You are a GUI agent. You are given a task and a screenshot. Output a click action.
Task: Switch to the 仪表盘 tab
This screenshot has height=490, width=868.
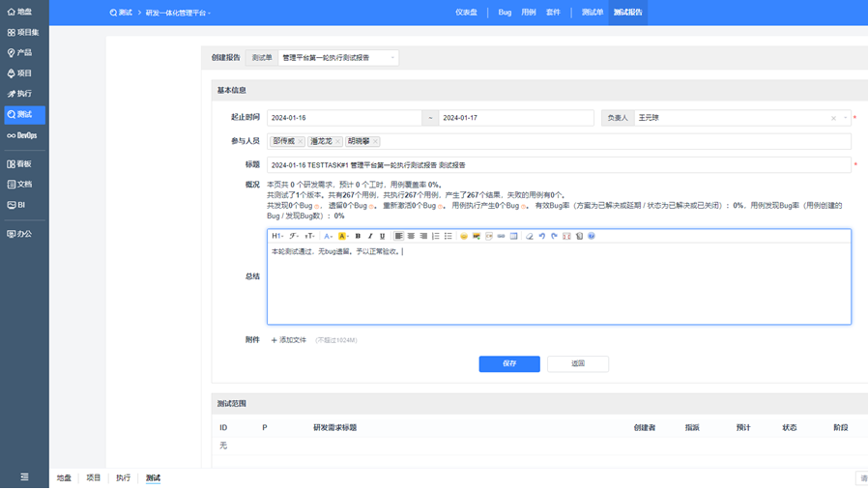tap(466, 13)
